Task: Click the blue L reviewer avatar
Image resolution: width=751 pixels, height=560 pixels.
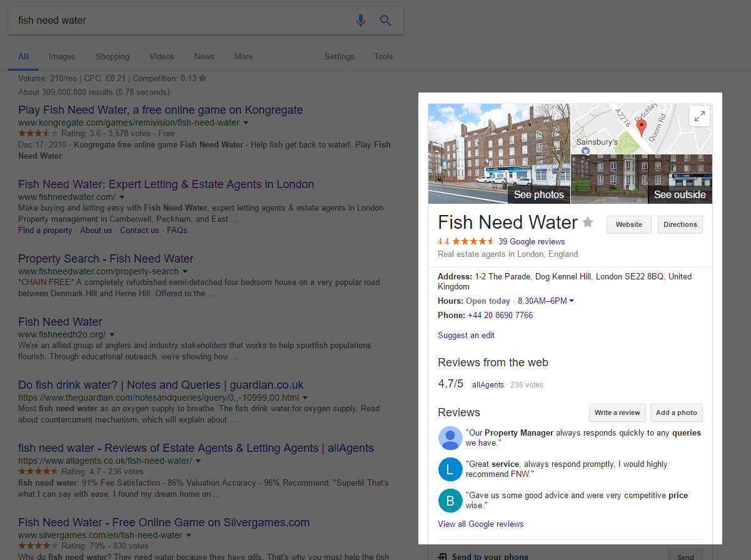Action: coord(450,469)
